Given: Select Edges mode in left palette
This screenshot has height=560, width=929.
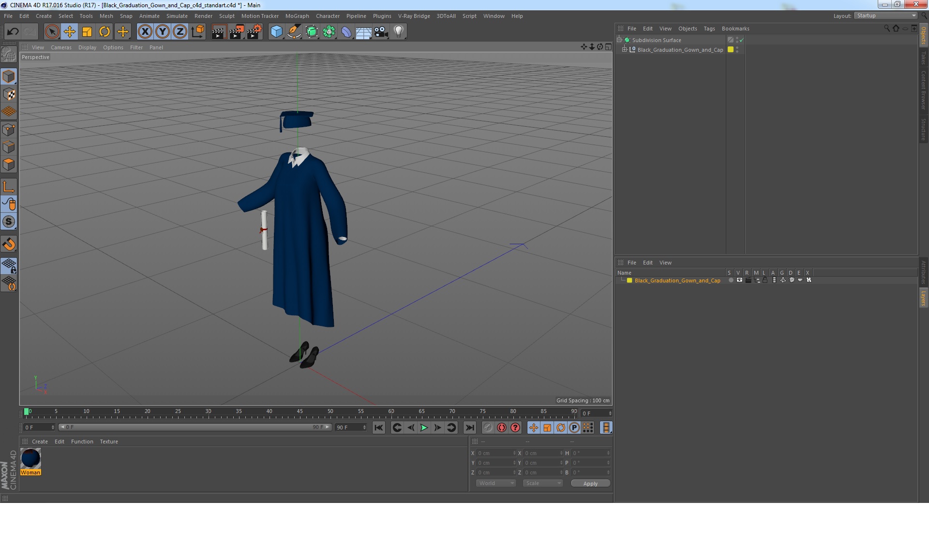Looking at the screenshot, I should coord(9,147).
